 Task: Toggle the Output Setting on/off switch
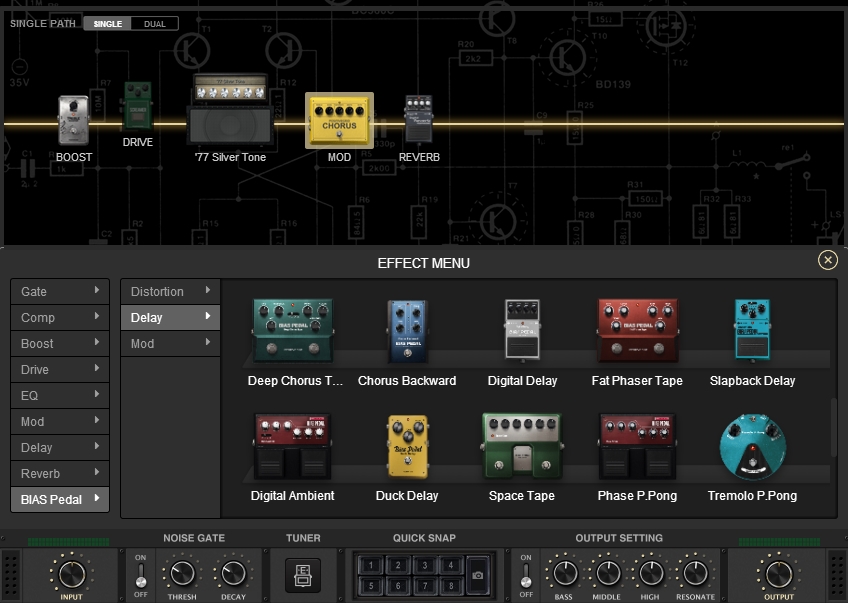[526, 575]
